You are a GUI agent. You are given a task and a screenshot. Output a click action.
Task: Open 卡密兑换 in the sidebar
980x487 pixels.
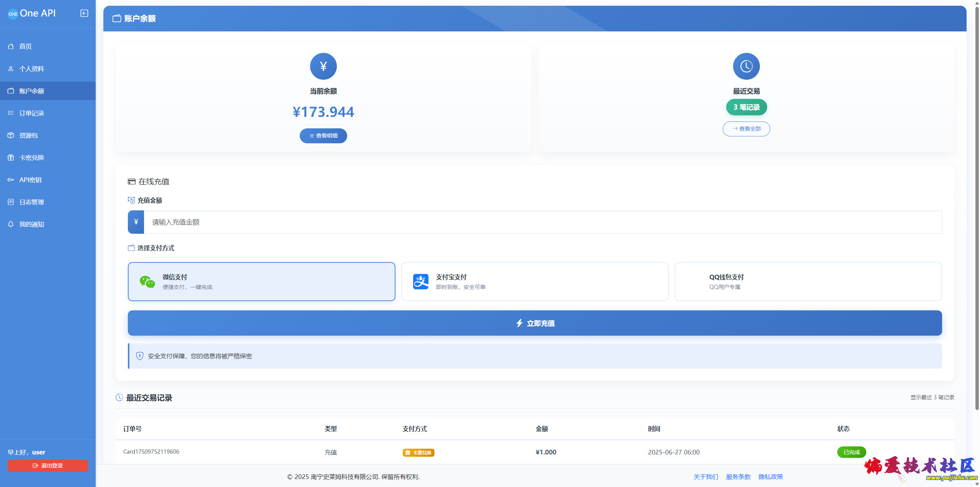click(x=32, y=157)
